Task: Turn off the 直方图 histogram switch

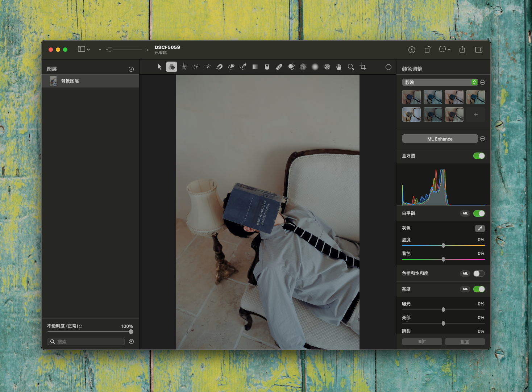Action: pos(479,156)
